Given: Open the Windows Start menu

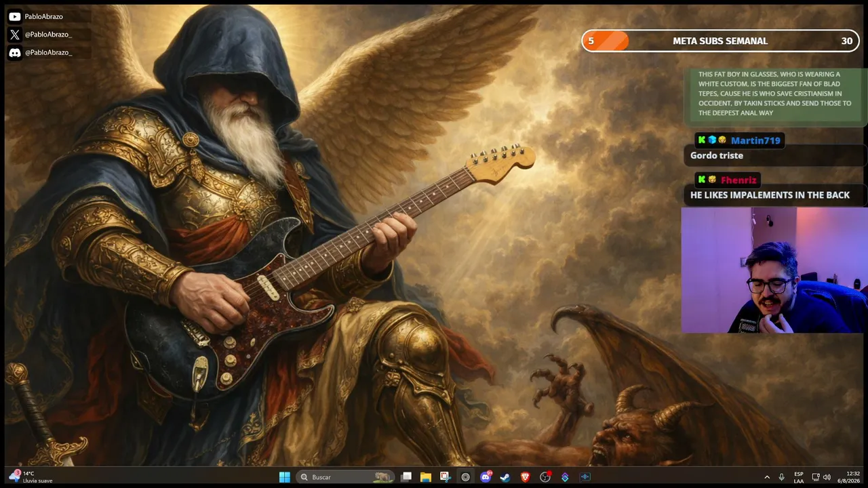Looking at the screenshot, I should [x=285, y=477].
